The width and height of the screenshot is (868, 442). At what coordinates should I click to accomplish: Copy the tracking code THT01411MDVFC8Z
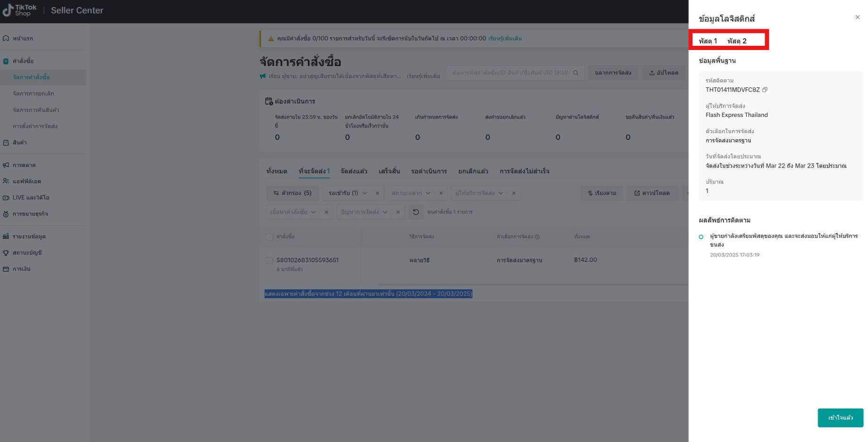(766, 89)
